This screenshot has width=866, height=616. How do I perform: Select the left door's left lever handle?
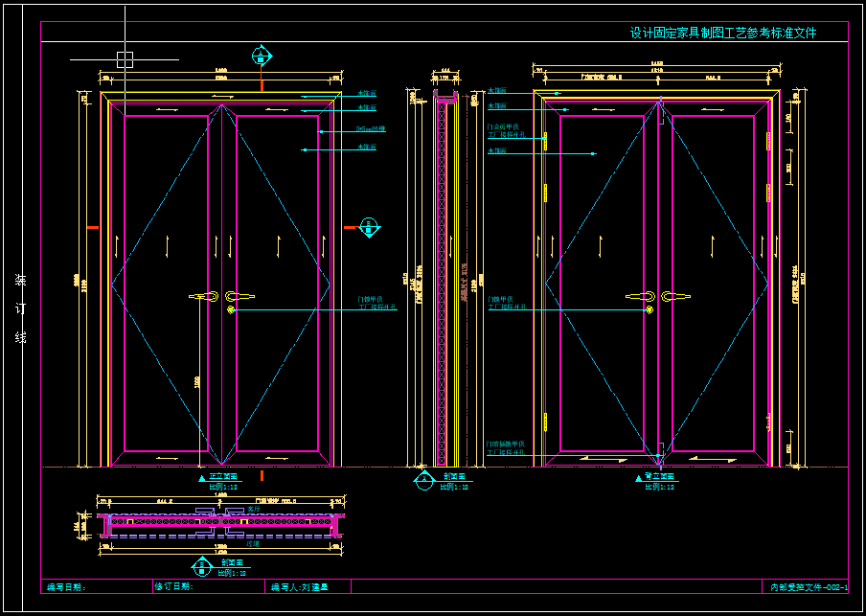tap(205, 296)
